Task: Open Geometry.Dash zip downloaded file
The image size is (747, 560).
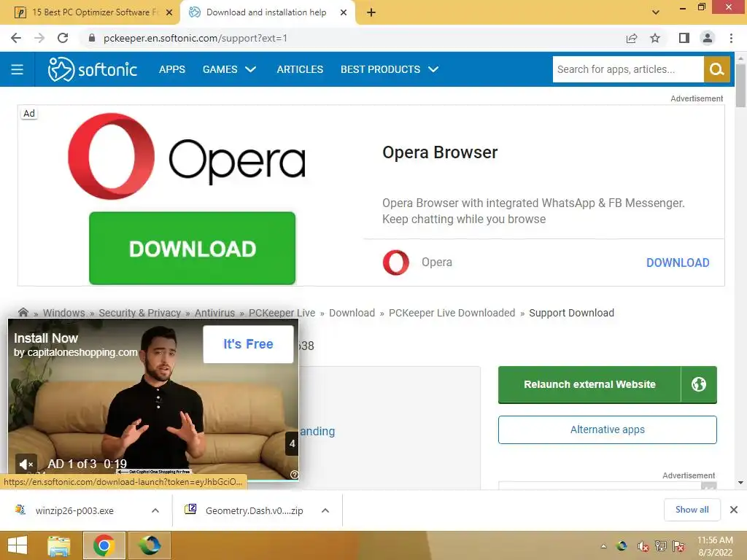Action: (245, 510)
